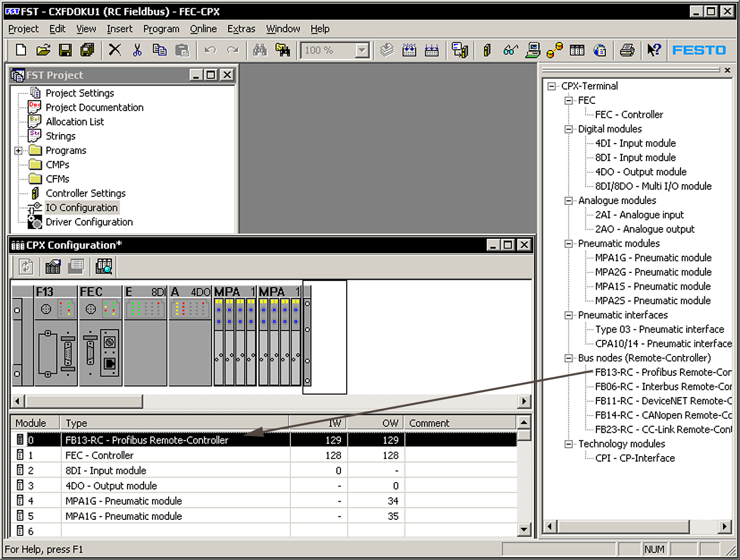Collapse the Bus nodes (Remote-Controller) node
Image resolution: width=740 pixels, height=560 pixels.
tap(569, 358)
